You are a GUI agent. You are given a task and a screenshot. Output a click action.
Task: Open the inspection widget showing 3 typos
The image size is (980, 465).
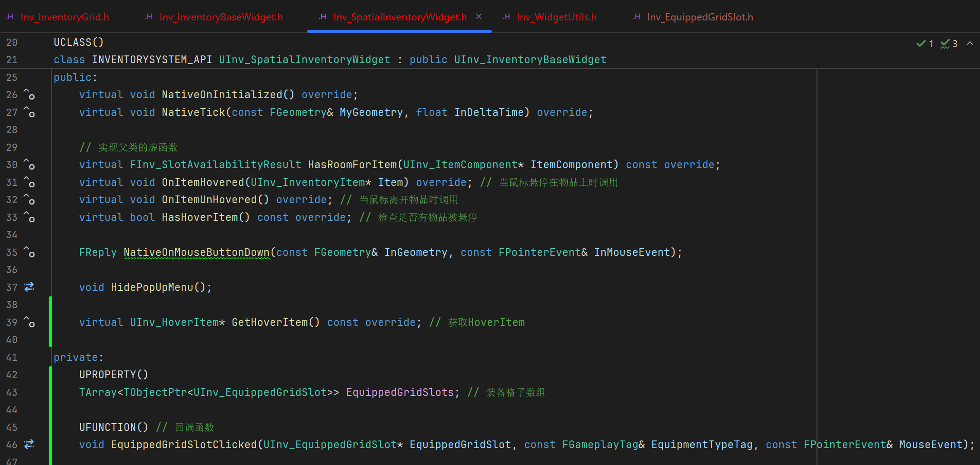tap(949, 44)
